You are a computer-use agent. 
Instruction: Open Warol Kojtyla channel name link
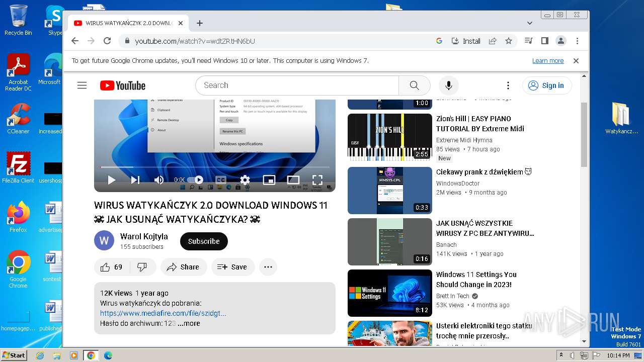144,236
